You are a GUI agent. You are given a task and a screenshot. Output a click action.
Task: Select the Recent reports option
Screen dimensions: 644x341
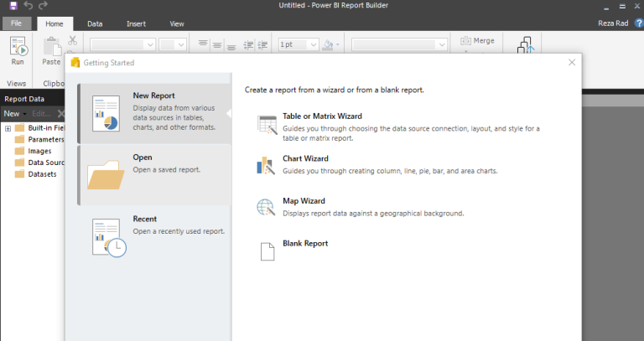[x=144, y=220]
